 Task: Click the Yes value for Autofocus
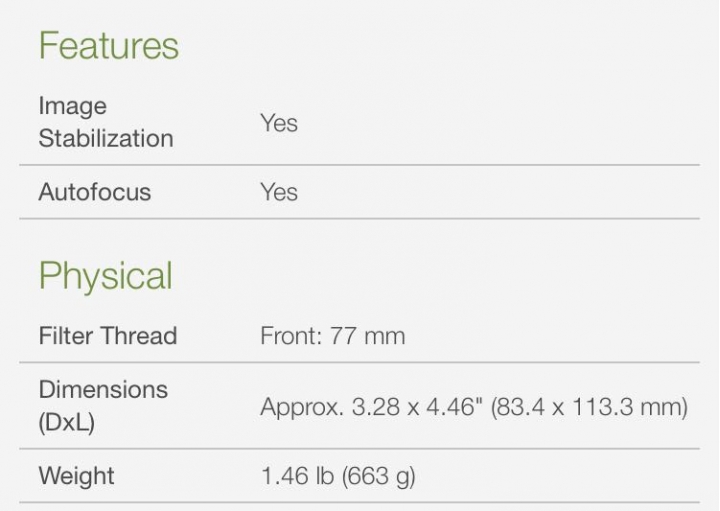point(279,192)
